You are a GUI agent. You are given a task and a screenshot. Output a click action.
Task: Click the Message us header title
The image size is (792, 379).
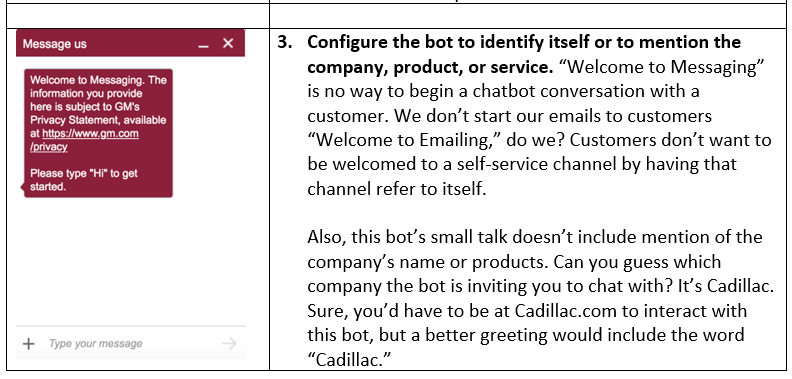(x=55, y=44)
